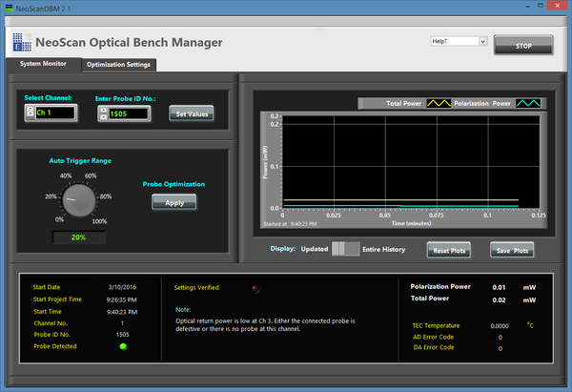Apply the Probe Optimization

pos(174,202)
